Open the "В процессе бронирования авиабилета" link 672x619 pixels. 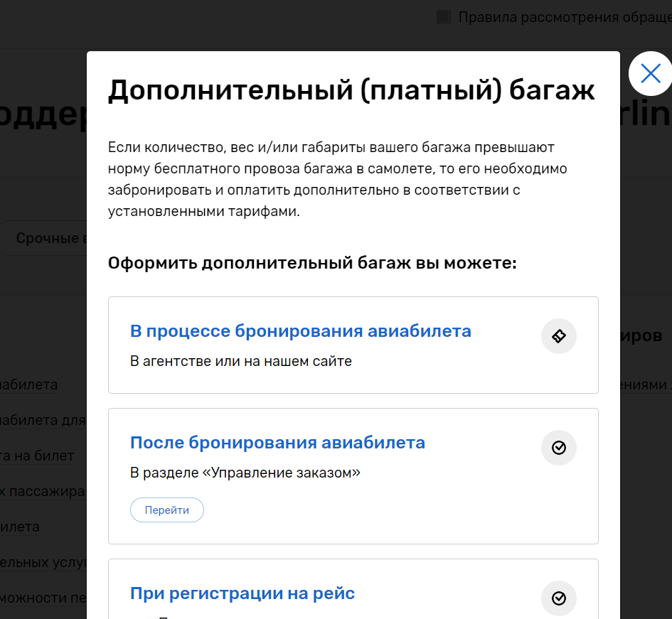click(299, 331)
